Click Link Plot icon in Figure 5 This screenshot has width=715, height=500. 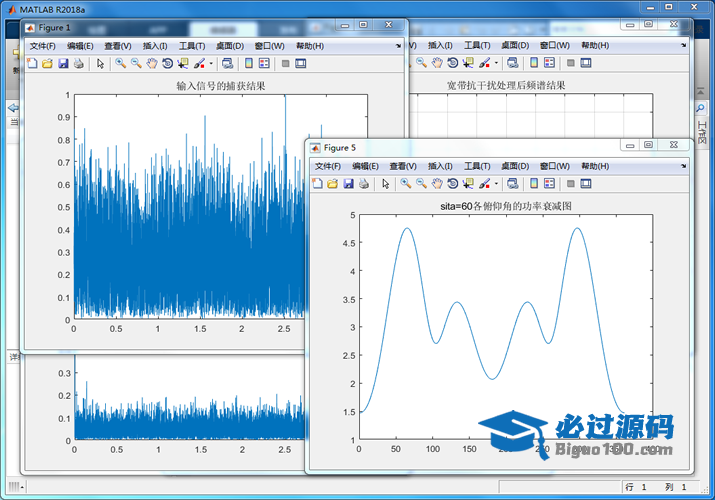click(x=513, y=184)
